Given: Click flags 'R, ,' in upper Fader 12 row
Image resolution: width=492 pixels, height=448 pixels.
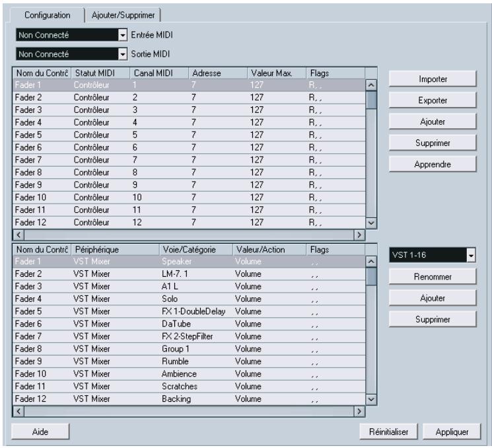Looking at the screenshot, I should 315,223.
